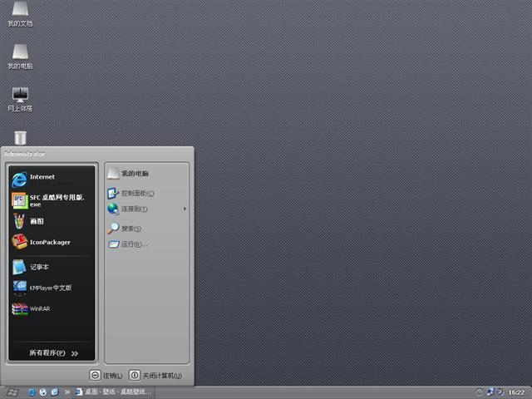Click the network computers tray icon
The image size is (532, 399).
point(490,392)
